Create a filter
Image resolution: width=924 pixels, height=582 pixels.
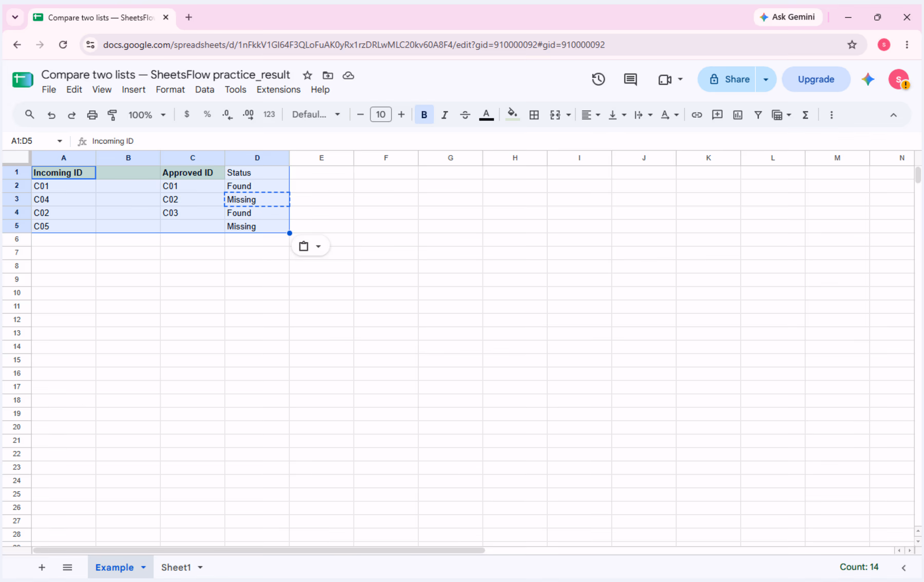point(758,115)
